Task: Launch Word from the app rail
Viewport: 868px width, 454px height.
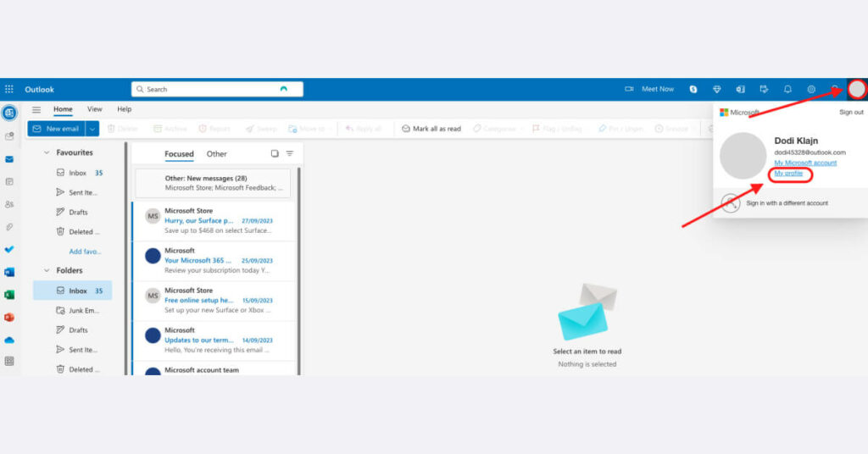Action: (x=9, y=272)
